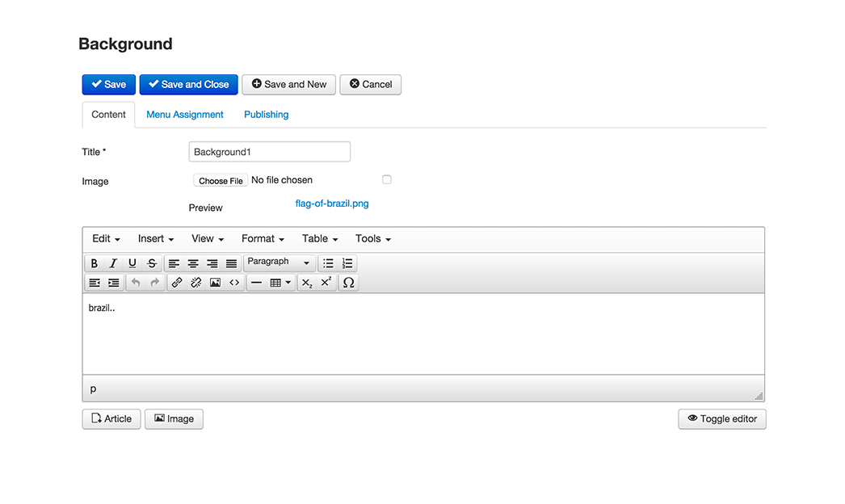Grab the editor resize handle
The image size is (845, 504).
click(x=759, y=397)
